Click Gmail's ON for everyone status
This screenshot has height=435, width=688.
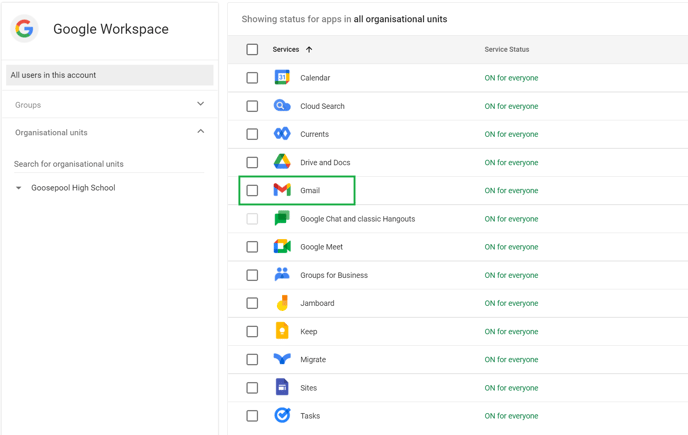point(511,191)
